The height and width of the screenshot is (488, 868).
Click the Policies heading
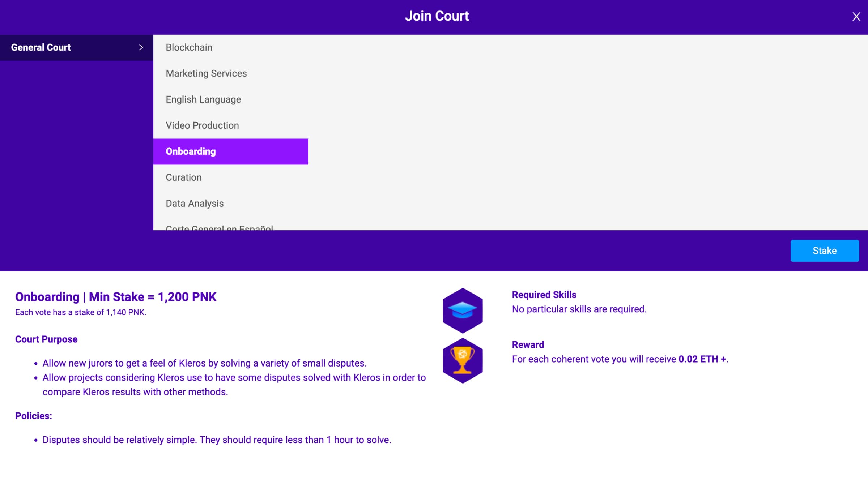(x=34, y=416)
